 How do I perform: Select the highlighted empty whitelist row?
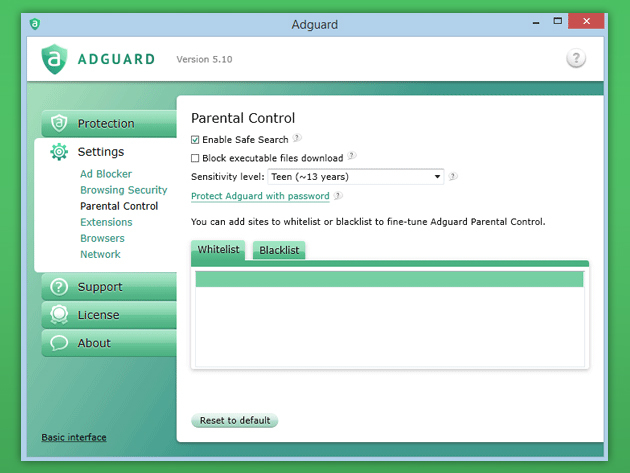pos(389,279)
